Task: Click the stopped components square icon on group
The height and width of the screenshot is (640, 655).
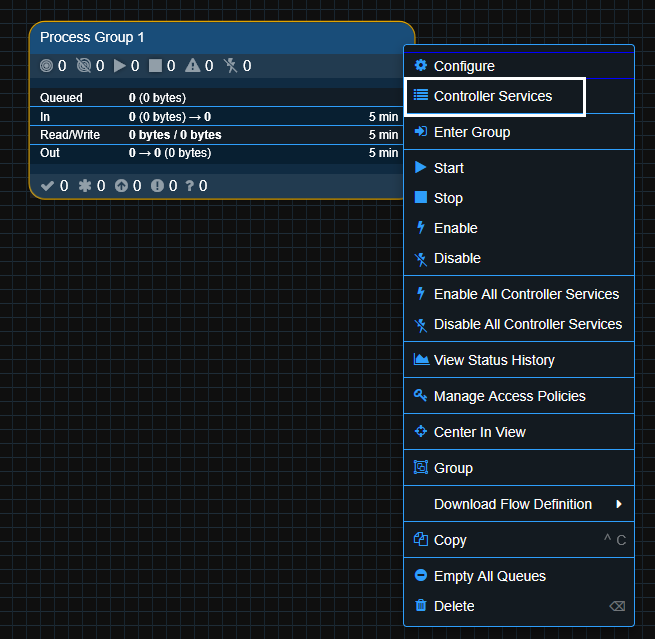Action: 155,66
